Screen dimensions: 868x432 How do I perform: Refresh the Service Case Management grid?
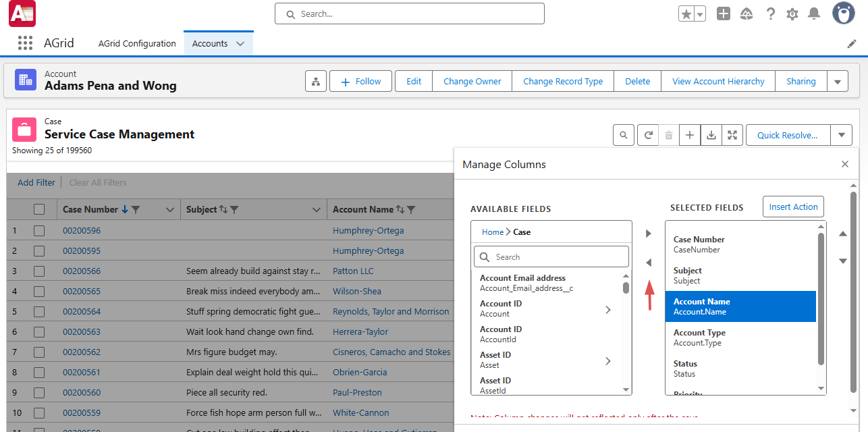648,135
